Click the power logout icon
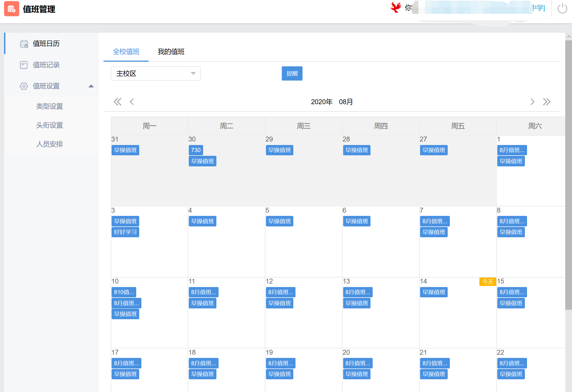 point(562,9)
